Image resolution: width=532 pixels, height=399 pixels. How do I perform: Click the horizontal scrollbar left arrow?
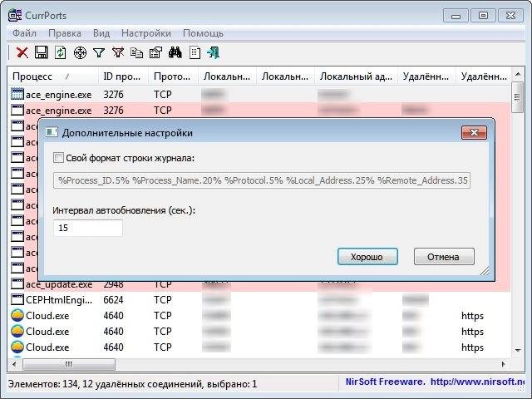pyautogui.click(x=14, y=364)
